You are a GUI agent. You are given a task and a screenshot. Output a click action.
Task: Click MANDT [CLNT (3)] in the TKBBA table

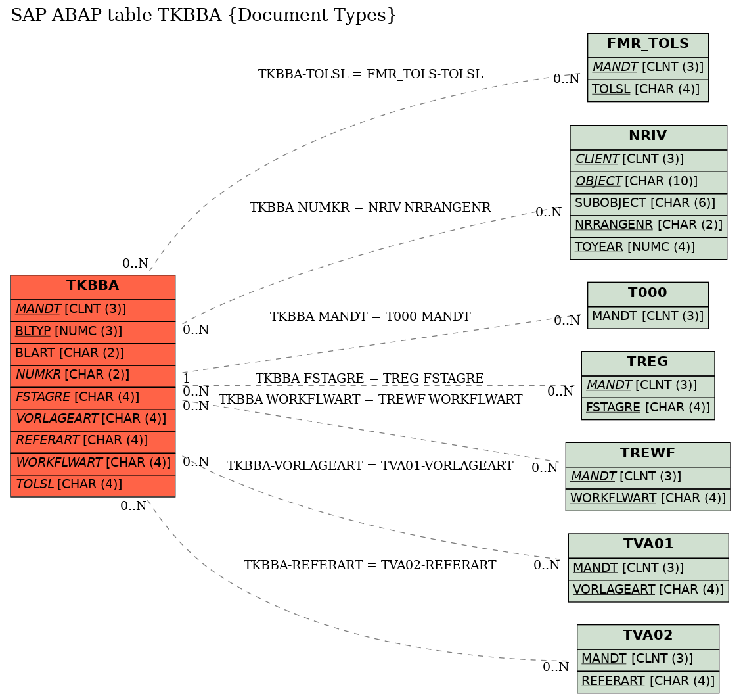[x=93, y=310]
